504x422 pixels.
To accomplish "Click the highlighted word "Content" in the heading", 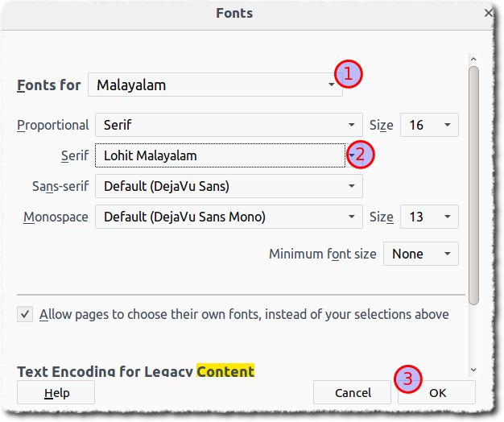I will point(225,371).
